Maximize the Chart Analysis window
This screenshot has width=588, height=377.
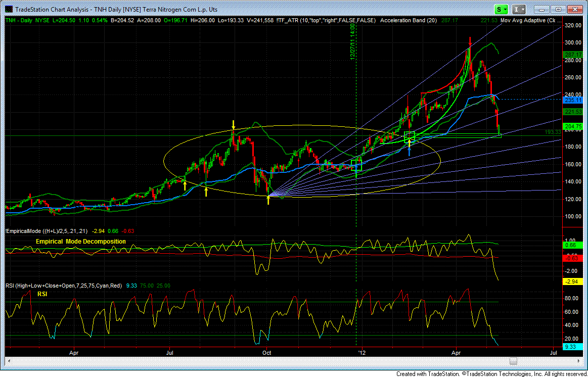coord(559,10)
